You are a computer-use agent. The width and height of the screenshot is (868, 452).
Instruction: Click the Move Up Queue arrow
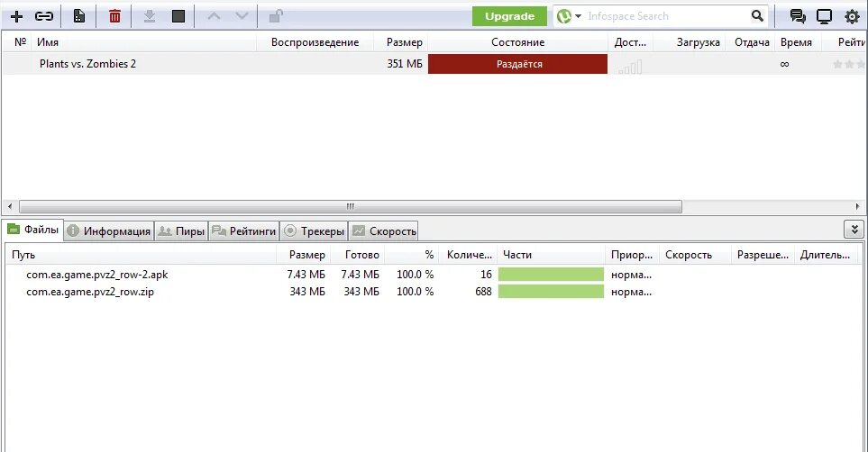[214, 16]
